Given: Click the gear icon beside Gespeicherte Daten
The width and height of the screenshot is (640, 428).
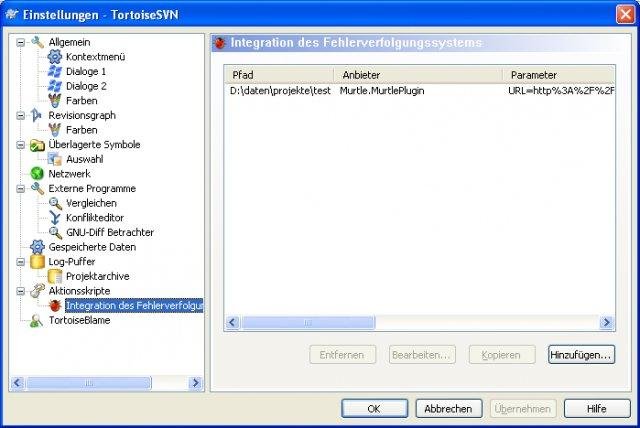Looking at the screenshot, I should (37, 247).
